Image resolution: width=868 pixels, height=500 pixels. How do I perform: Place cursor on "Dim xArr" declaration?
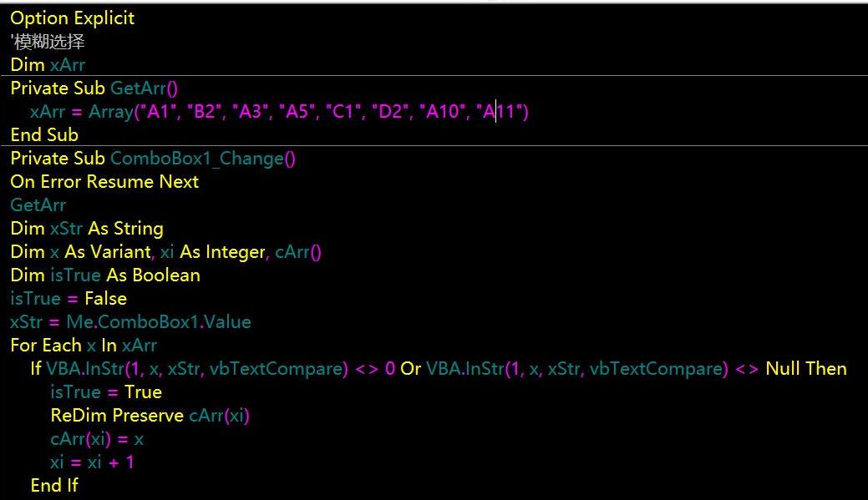48,65
